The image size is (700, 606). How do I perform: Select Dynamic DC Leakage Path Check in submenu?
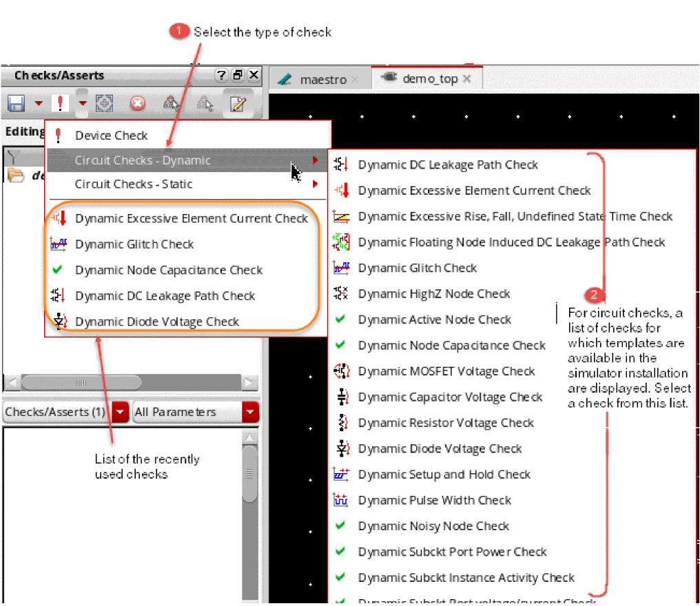[x=512, y=165]
